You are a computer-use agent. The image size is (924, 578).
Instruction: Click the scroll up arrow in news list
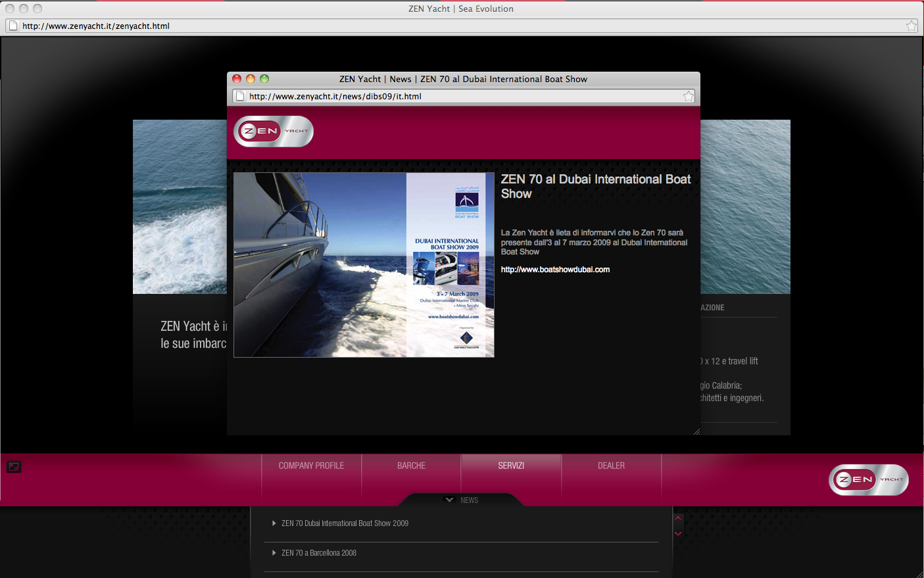coord(678,518)
